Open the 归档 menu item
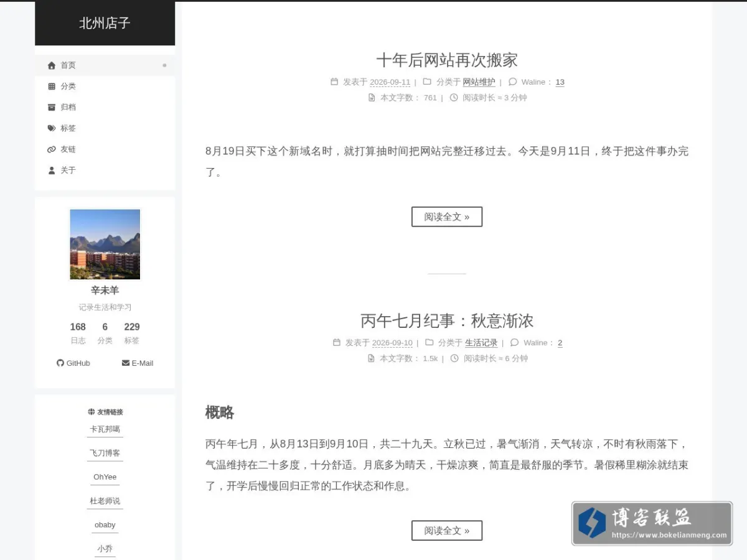Image resolution: width=747 pixels, height=560 pixels. [x=105, y=107]
